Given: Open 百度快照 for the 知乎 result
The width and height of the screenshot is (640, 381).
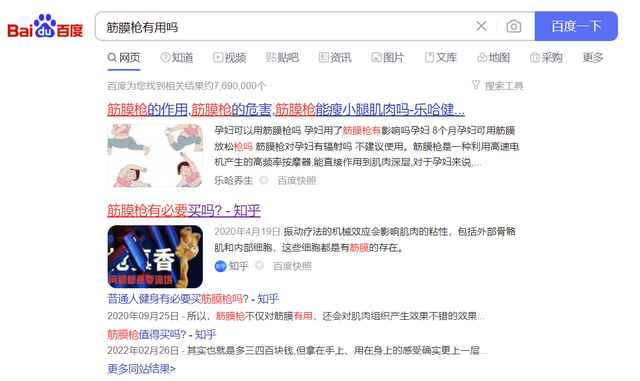Looking at the screenshot, I should (x=292, y=266).
